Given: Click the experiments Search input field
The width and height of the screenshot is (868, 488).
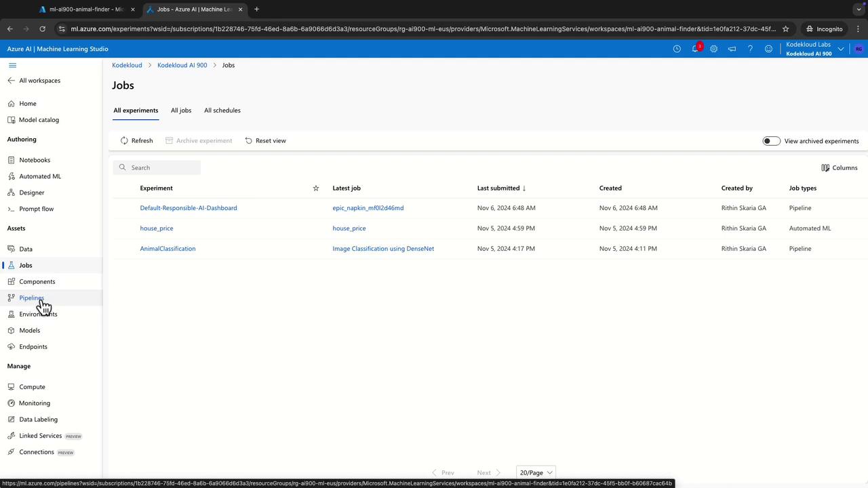Looking at the screenshot, I should click(x=157, y=167).
